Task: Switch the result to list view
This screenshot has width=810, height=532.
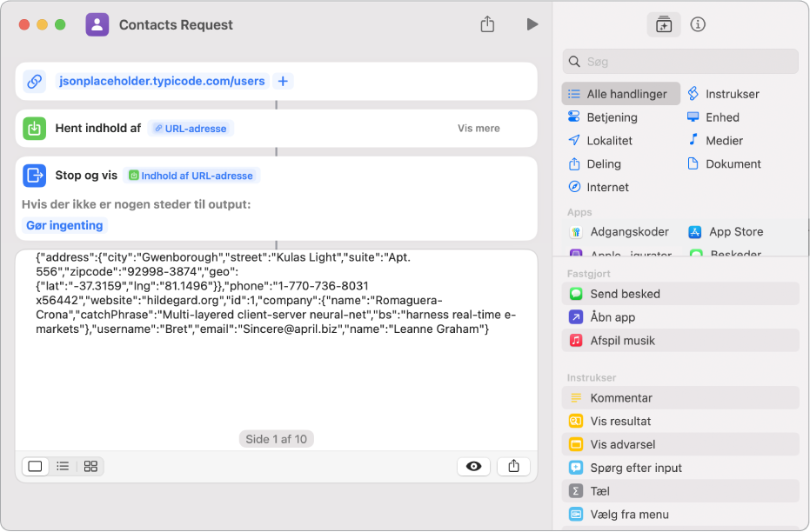Action: click(x=63, y=467)
